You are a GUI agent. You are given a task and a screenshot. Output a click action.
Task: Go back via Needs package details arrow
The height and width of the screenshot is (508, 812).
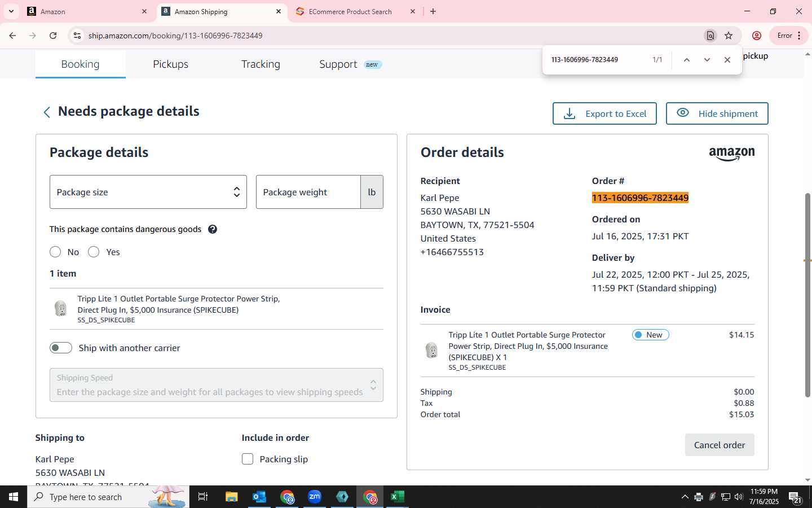pos(47,112)
